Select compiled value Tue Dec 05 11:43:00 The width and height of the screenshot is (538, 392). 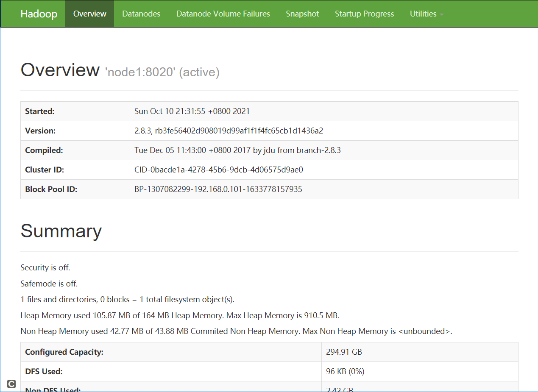pos(238,150)
